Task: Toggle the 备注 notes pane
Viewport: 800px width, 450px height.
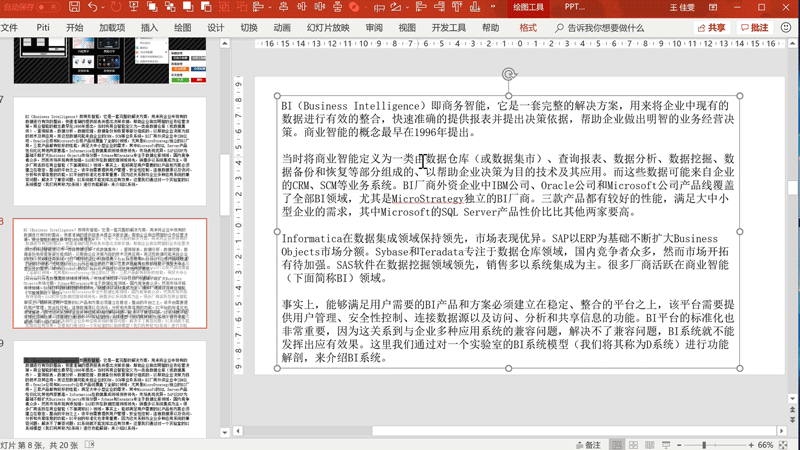Action: click(588, 445)
